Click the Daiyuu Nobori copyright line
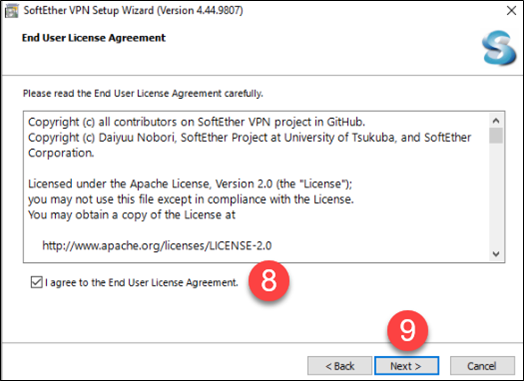This screenshot has width=524, height=381. 250,138
